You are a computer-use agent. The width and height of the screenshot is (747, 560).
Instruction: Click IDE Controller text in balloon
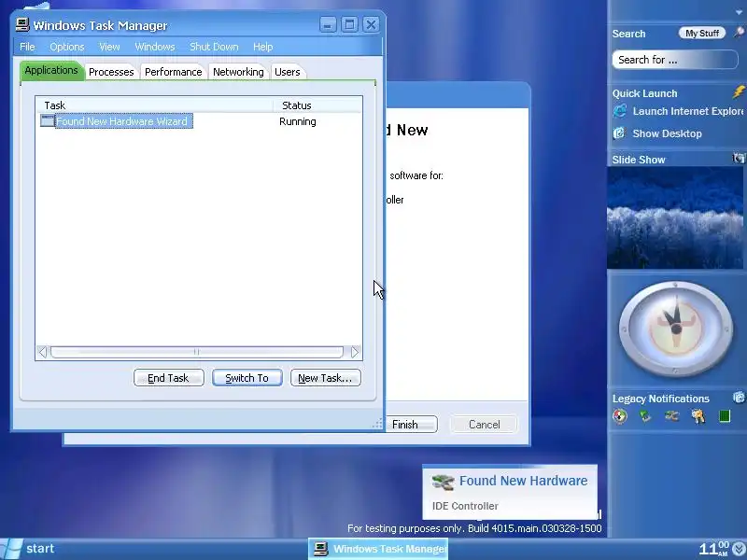[465, 506]
